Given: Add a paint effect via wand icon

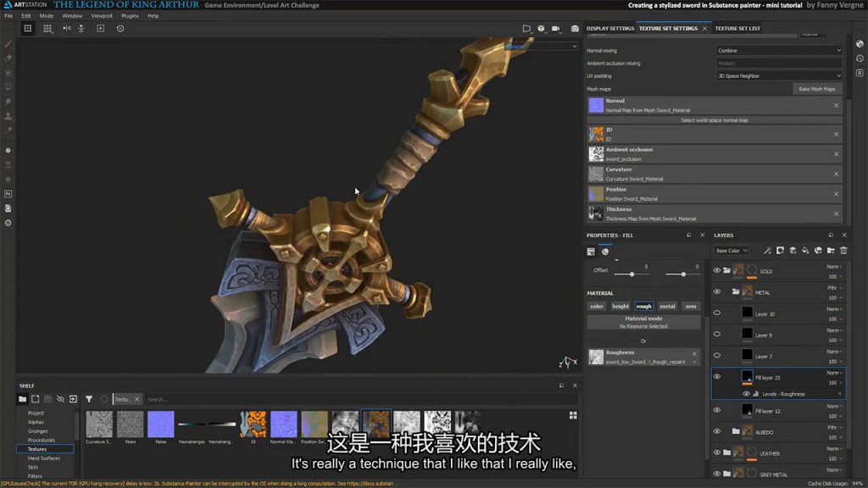Looking at the screenshot, I should coord(767,251).
